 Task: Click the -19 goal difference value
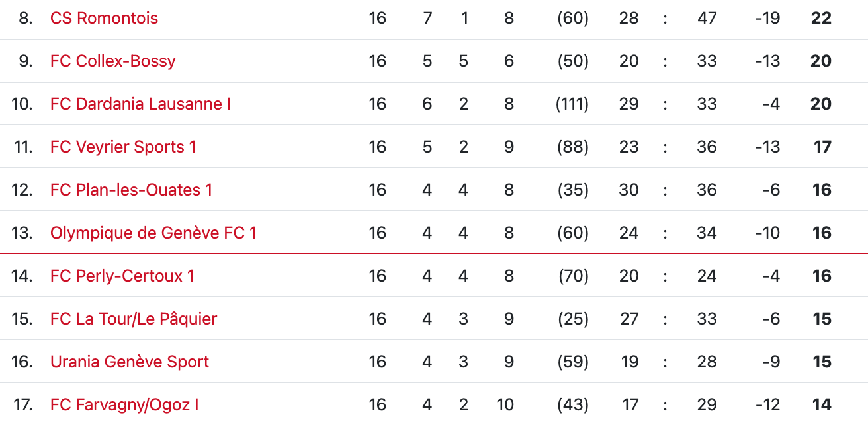point(767,18)
